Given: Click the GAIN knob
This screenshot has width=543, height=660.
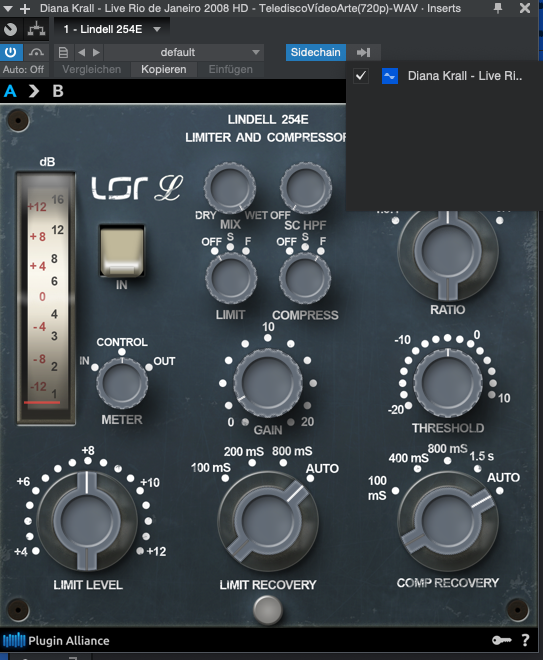Looking at the screenshot, I should coord(268,383).
